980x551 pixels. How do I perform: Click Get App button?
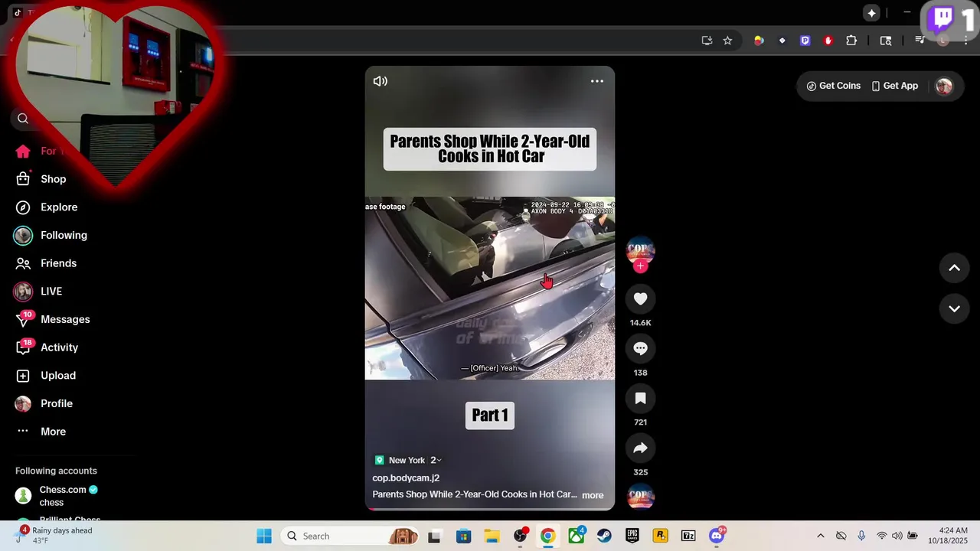[895, 86]
